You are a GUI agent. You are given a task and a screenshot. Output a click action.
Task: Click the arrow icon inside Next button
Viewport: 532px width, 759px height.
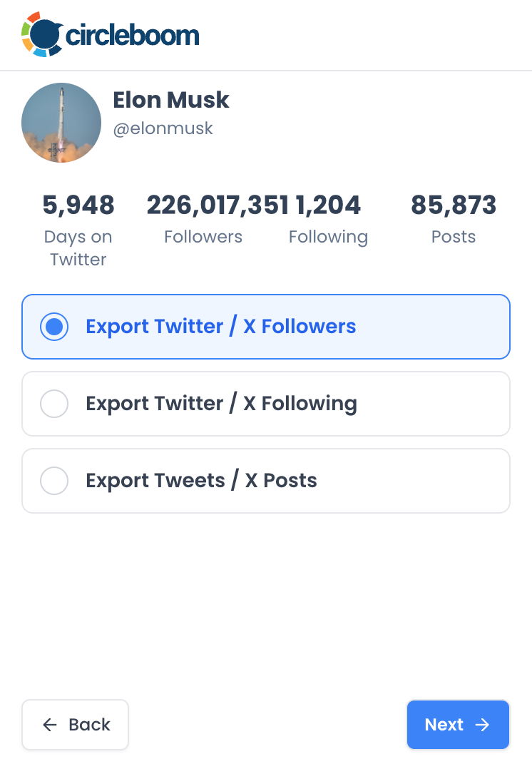click(x=484, y=725)
